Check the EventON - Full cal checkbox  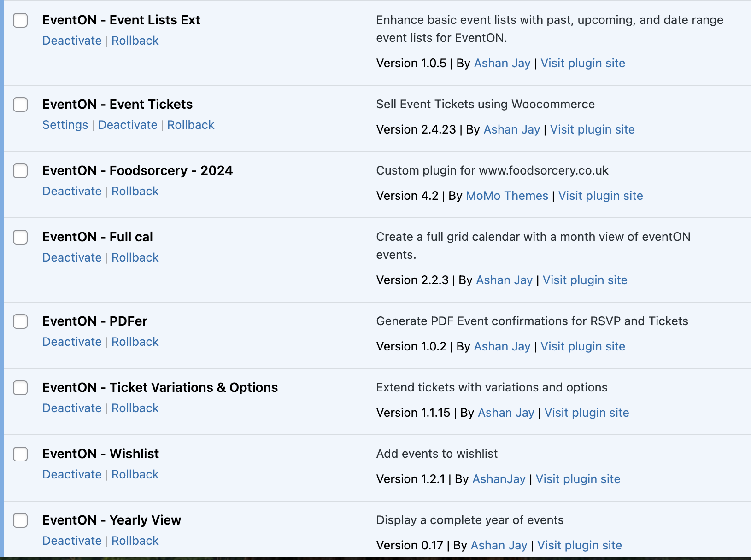click(x=20, y=237)
